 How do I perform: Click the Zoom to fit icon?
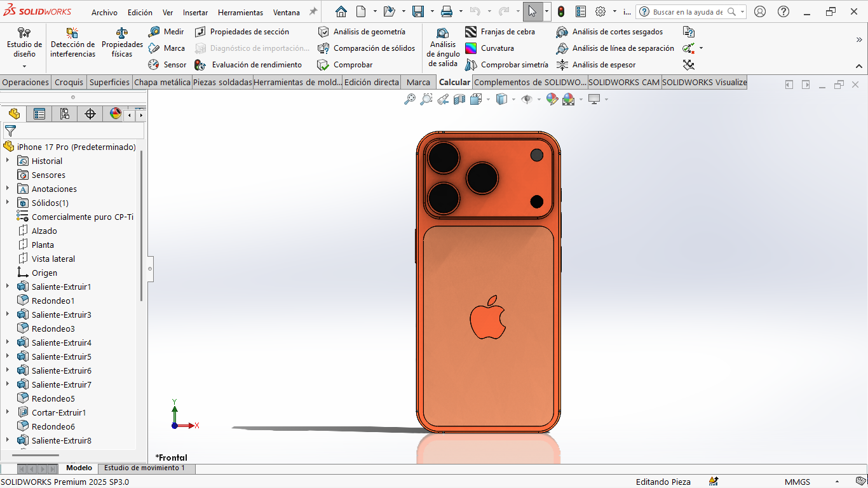coord(410,99)
